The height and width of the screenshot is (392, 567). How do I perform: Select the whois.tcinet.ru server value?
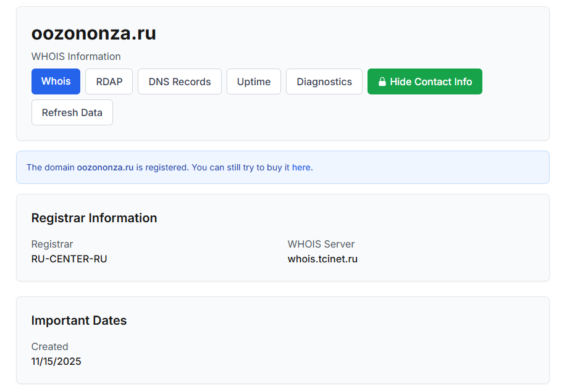[x=322, y=259]
